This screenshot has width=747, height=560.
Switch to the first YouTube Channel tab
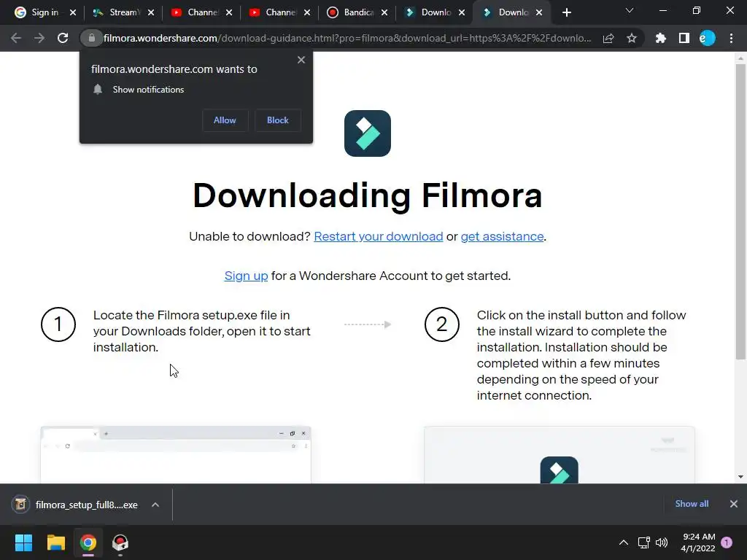pyautogui.click(x=195, y=12)
